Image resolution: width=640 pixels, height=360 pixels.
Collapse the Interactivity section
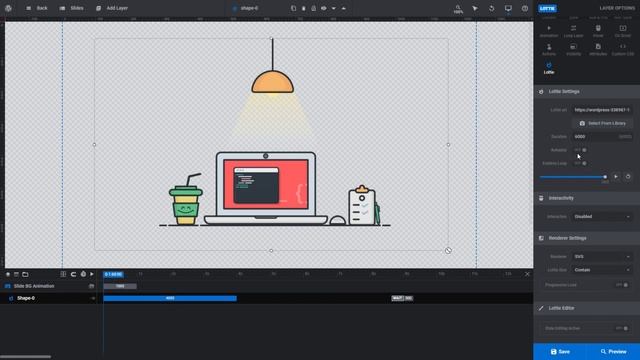587,198
